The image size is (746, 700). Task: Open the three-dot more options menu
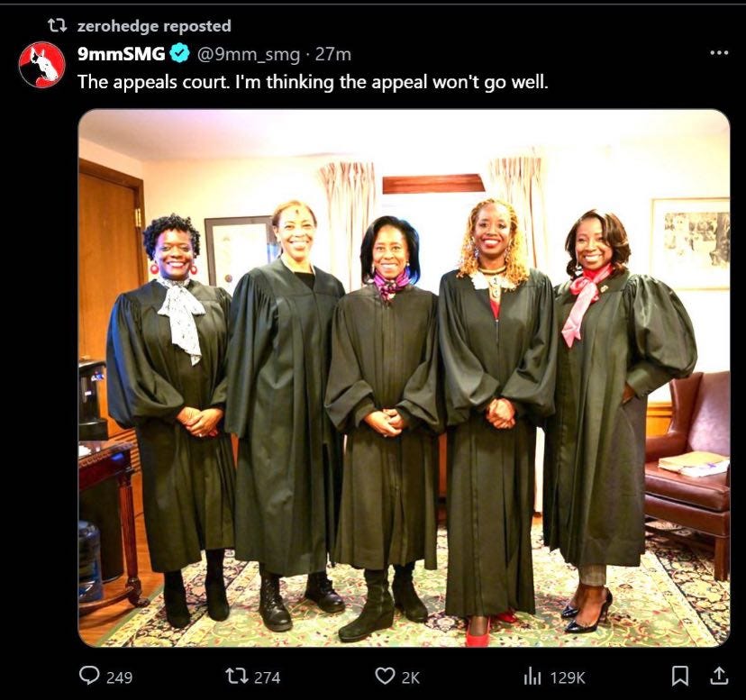coord(719,53)
